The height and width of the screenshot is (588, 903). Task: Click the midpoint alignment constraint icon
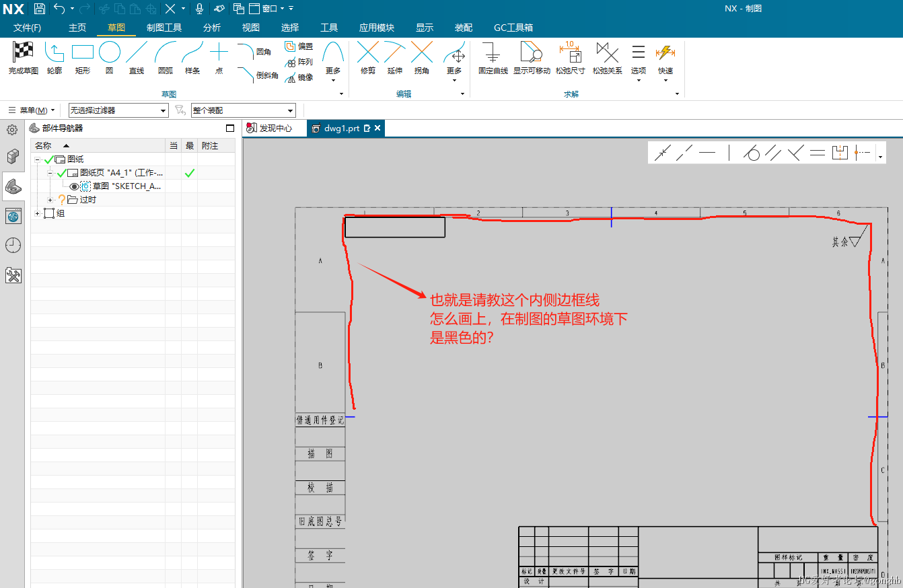click(x=862, y=153)
